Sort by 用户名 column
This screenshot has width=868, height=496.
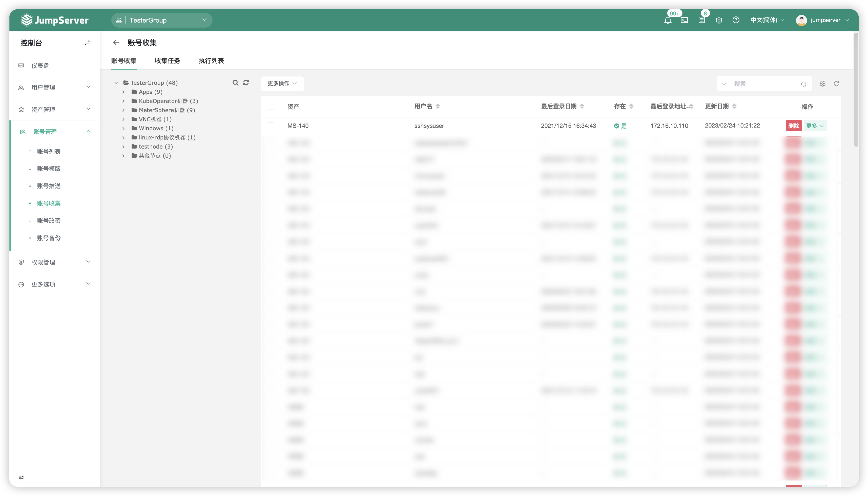[x=438, y=106]
